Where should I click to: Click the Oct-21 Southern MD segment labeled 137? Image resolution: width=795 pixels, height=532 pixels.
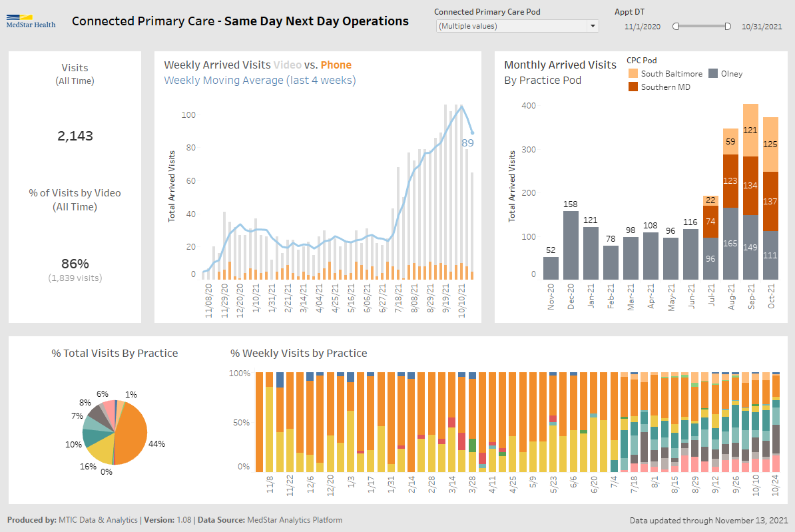pyautogui.click(x=770, y=201)
